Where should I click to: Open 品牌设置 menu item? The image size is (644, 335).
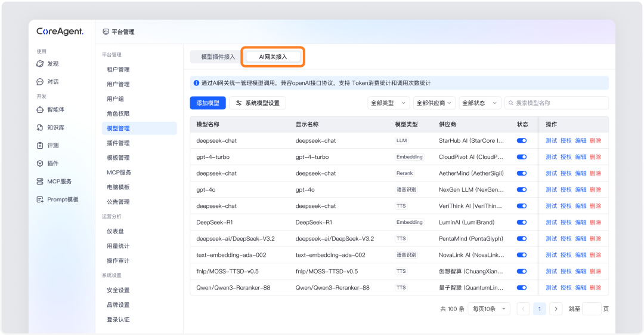click(x=118, y=305)
